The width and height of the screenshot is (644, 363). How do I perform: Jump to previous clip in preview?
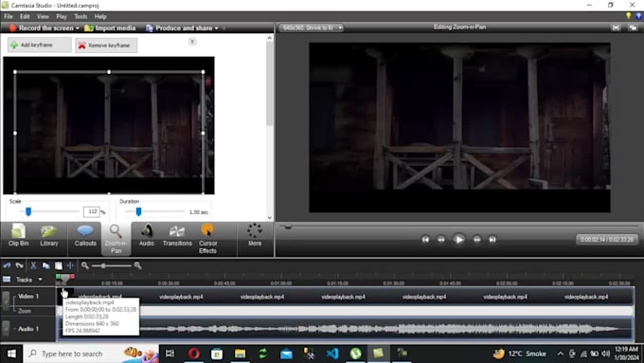coord(425,239)
